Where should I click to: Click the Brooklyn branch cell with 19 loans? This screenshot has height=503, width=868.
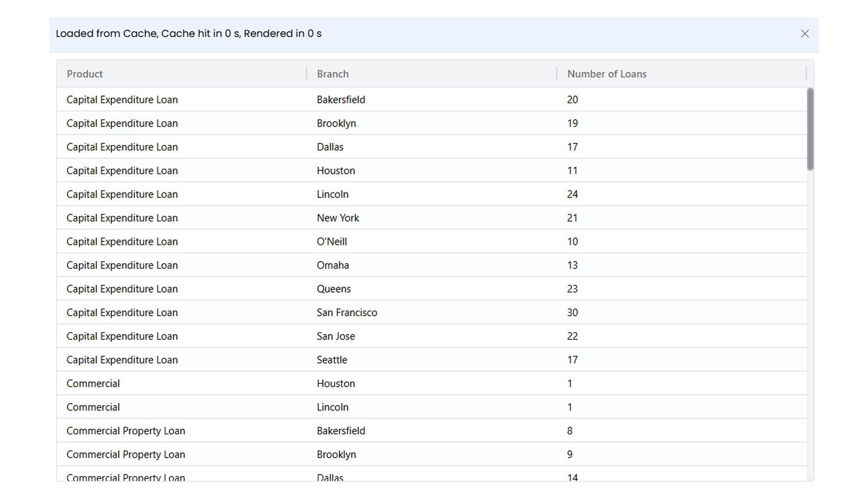(x=336, y=124)
